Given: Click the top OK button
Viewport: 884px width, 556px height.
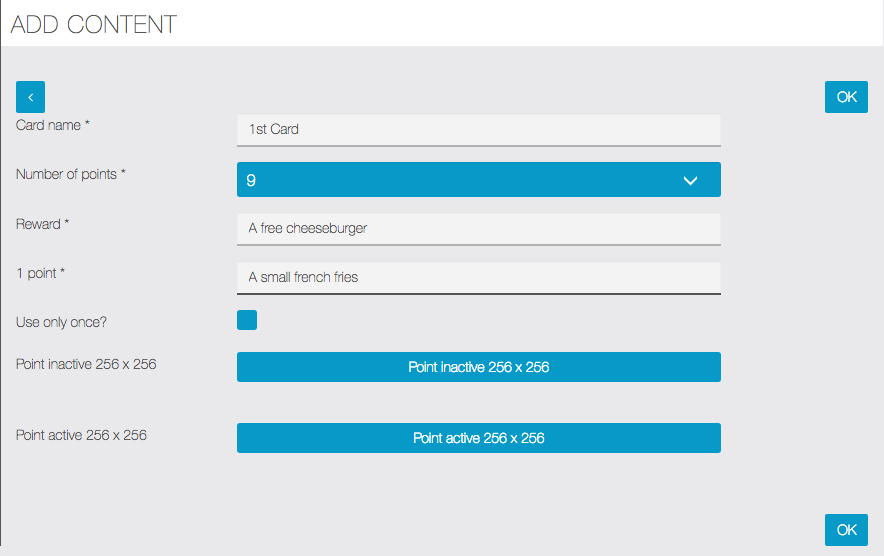Looking at the screenshot, I should pos(846,97).
